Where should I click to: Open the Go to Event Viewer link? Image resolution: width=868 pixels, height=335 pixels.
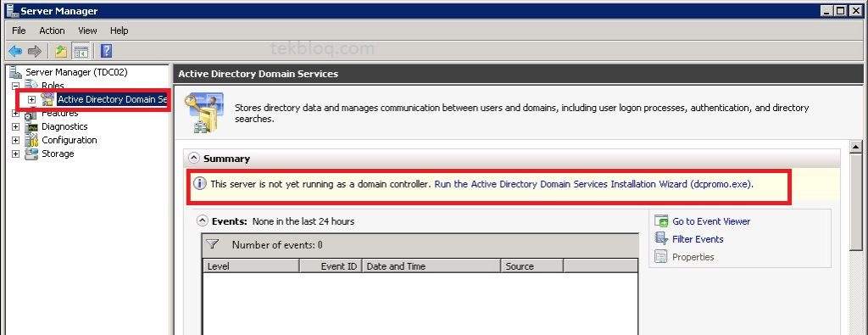(x=711, y=221)
